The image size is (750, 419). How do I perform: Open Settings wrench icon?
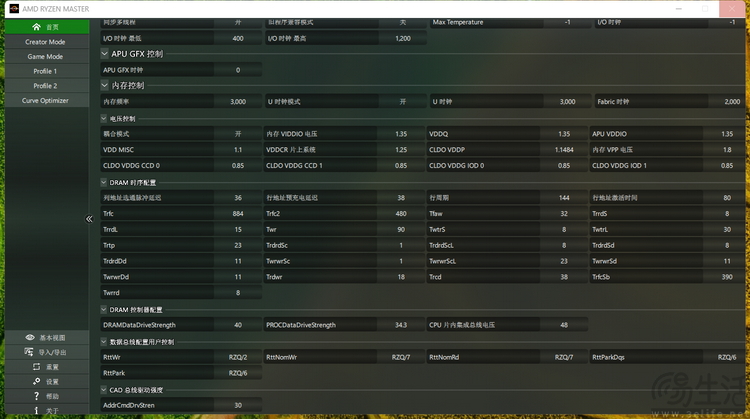point(36,381)
